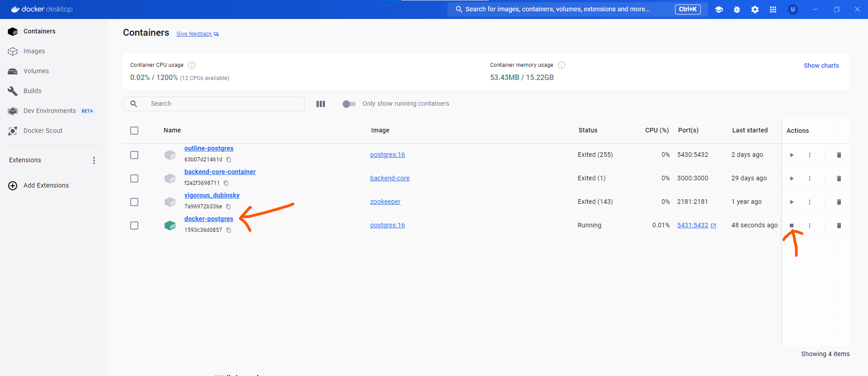Click the container search field
This screenshot has width=868, height=376.
tap(214, 103)
